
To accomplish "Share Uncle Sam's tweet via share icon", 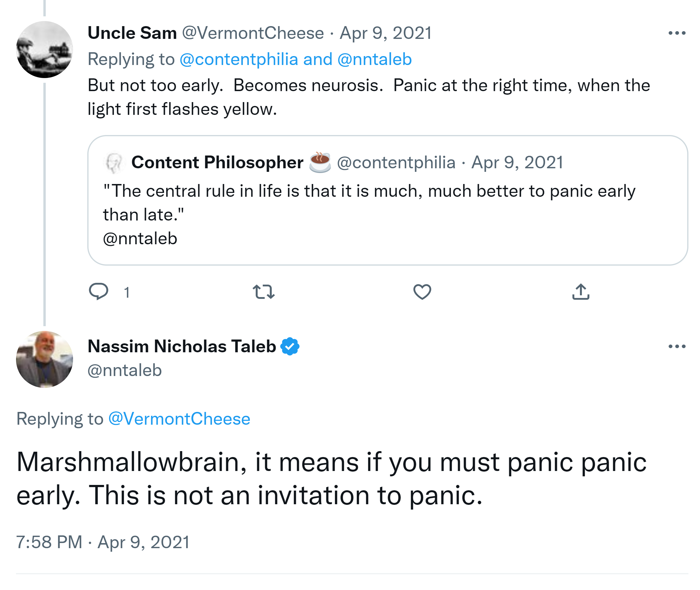I will pyautogui.click(x=581, y=292).
